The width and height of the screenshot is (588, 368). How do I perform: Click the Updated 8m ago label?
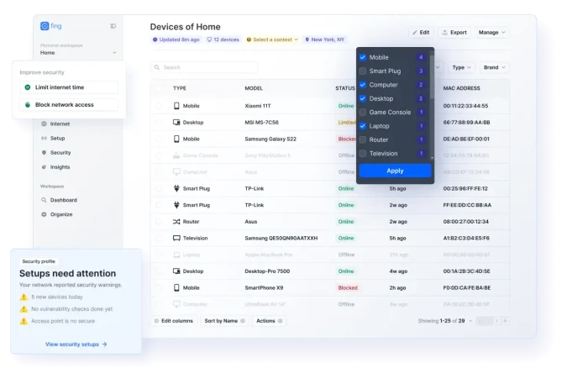(x=176, y=39)
